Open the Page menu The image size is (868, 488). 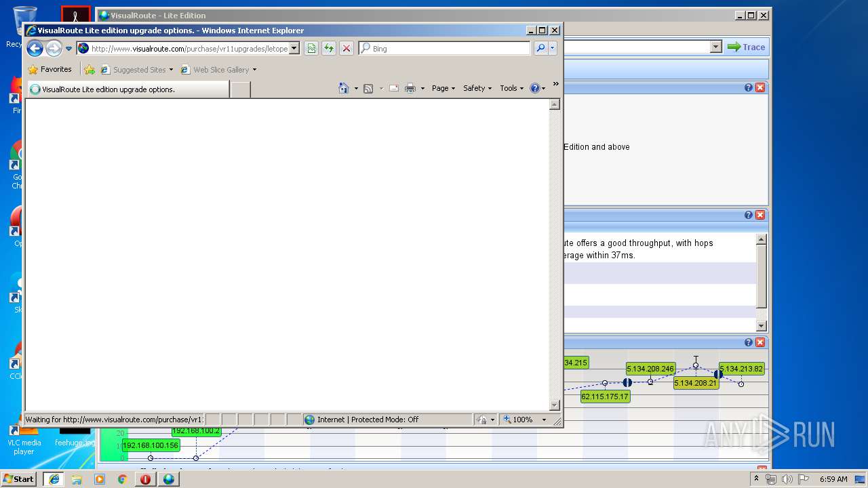point(443,88)
